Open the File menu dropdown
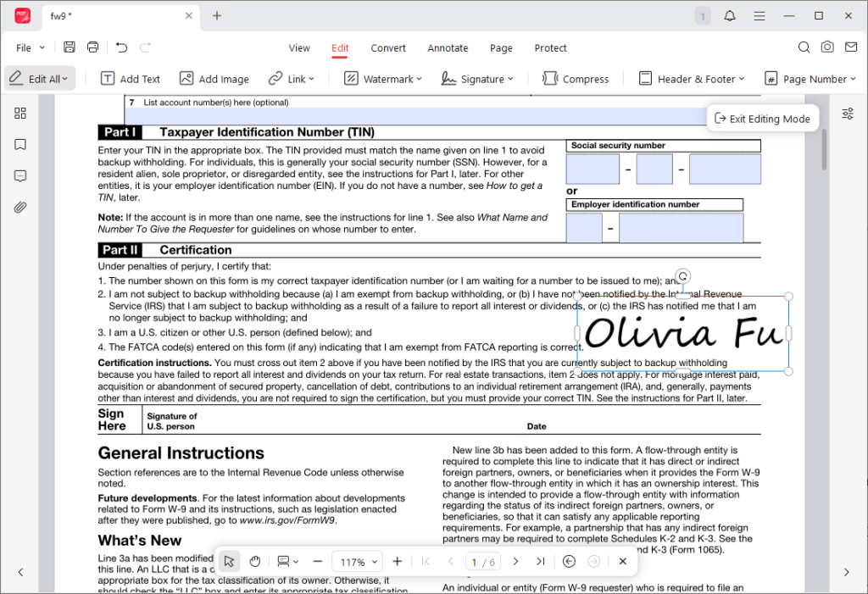This screenshot has height=594, width=868. (x=31, y=47)
